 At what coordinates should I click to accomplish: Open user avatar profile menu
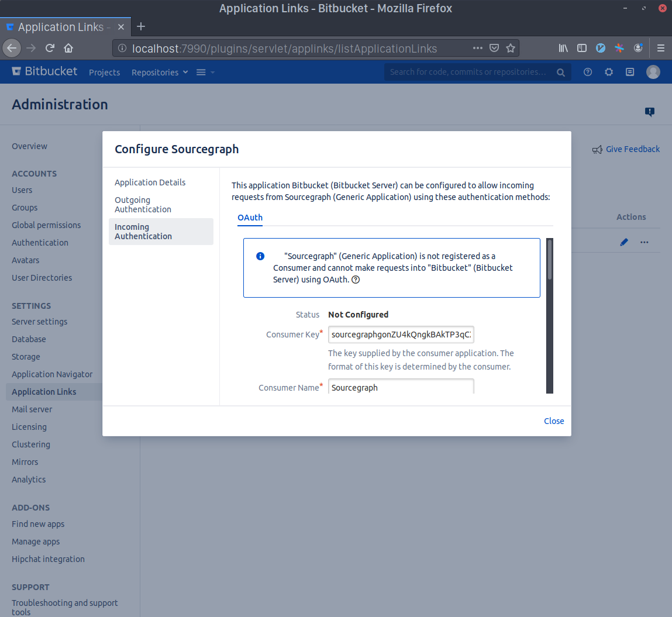pyautogui.click(x=653, y=72)
